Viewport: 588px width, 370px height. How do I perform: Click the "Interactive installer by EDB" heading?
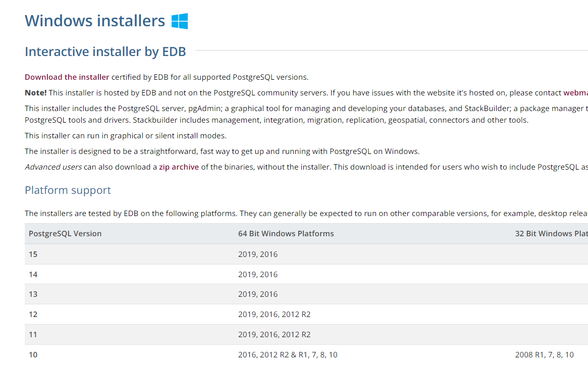[x=105, y=51]
